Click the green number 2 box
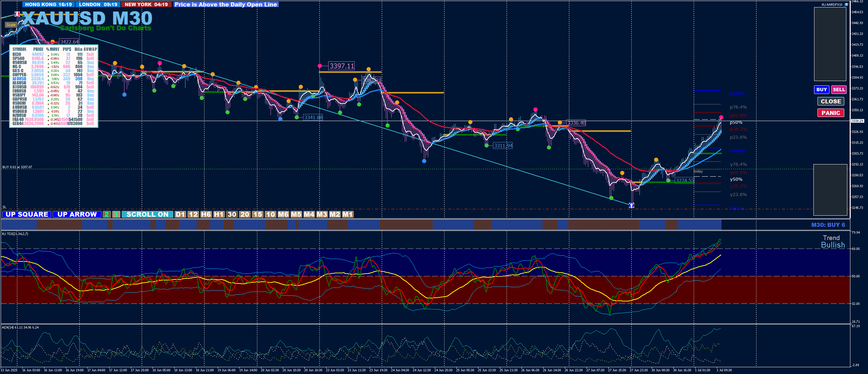The width and height of the screenshot is (868, 374). click(106, 214)
